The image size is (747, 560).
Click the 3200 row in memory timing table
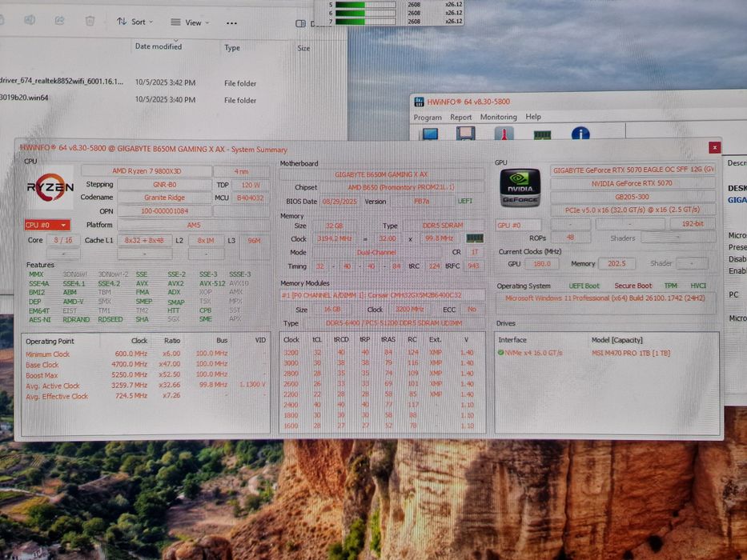click(x=381, y=352)
